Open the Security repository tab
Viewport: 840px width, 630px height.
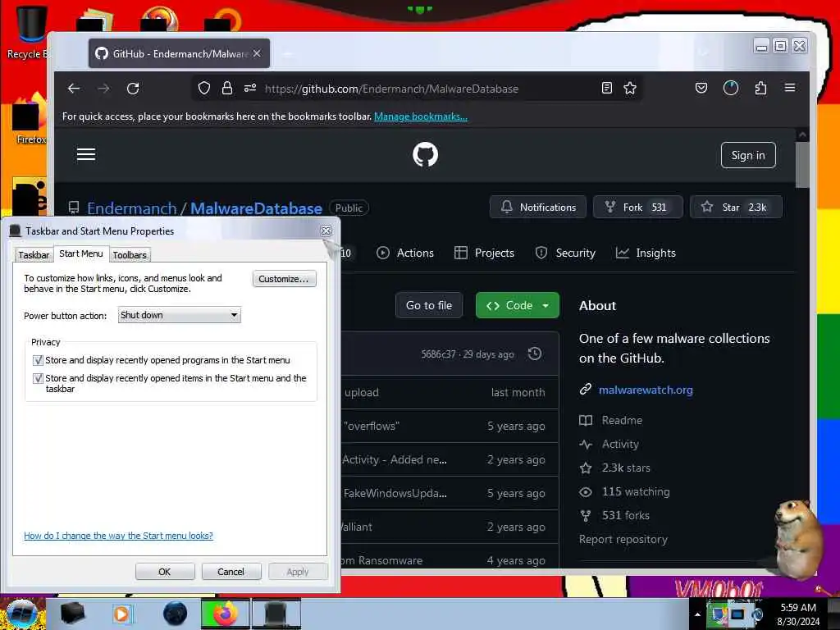565,253
